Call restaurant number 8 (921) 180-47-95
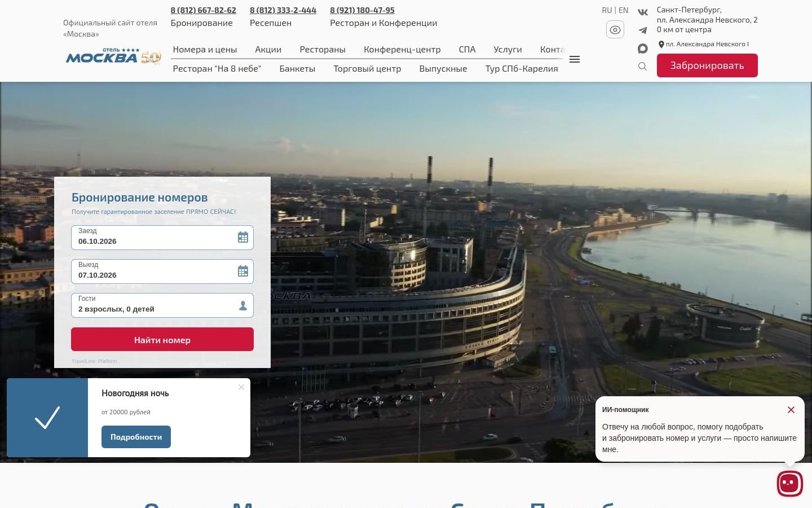 point(362,10)
